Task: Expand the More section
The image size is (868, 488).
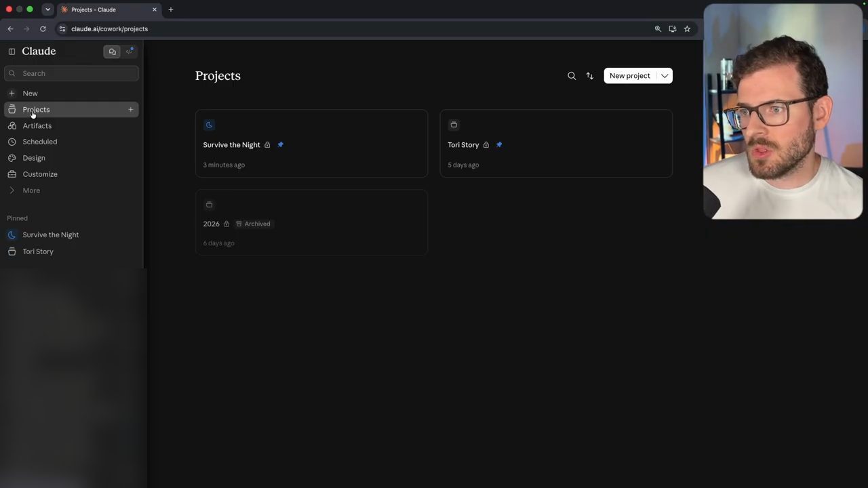Action: pos(71,190)
